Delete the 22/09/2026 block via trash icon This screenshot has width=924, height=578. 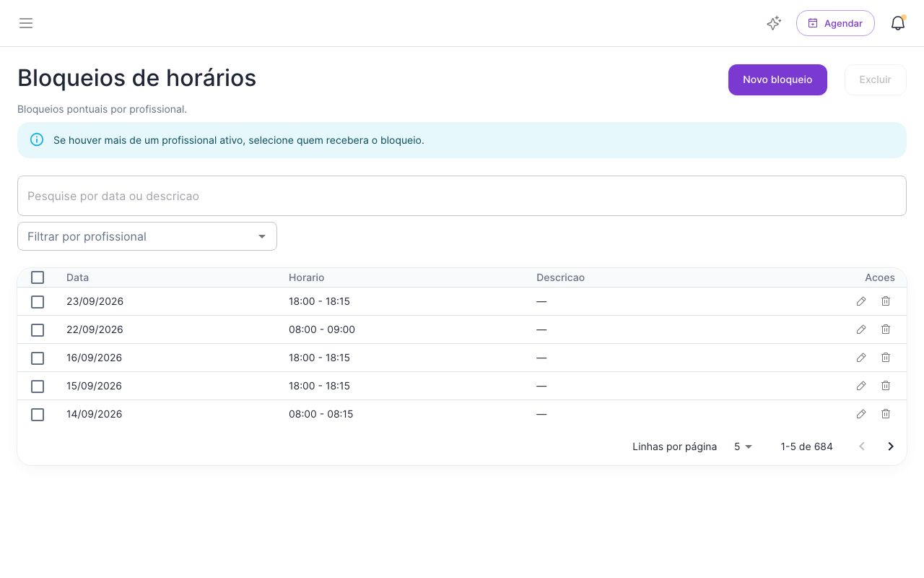point(886,329)
